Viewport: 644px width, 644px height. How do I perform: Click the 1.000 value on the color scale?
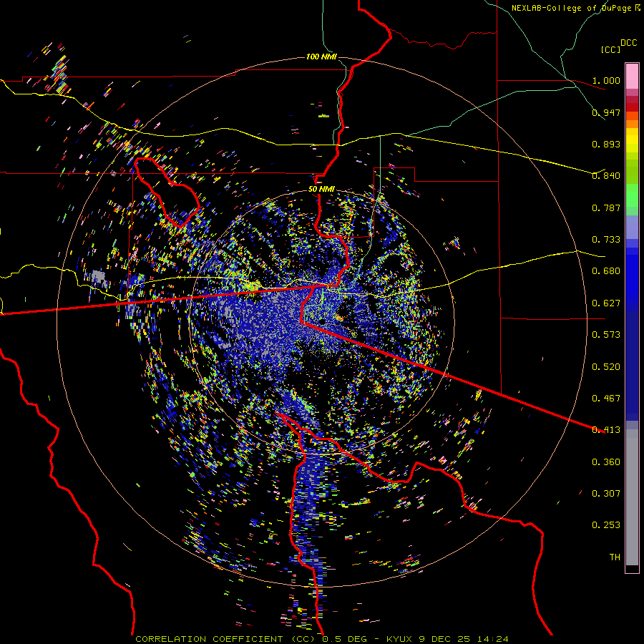pos(606,80)
